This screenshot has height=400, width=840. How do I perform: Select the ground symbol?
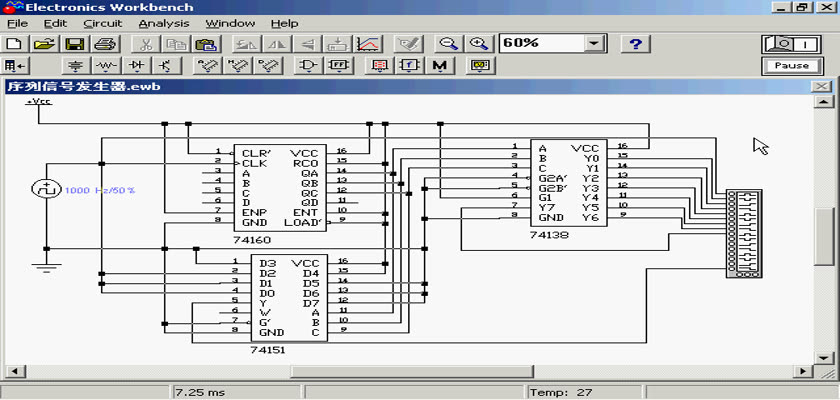tap(47, 267)
